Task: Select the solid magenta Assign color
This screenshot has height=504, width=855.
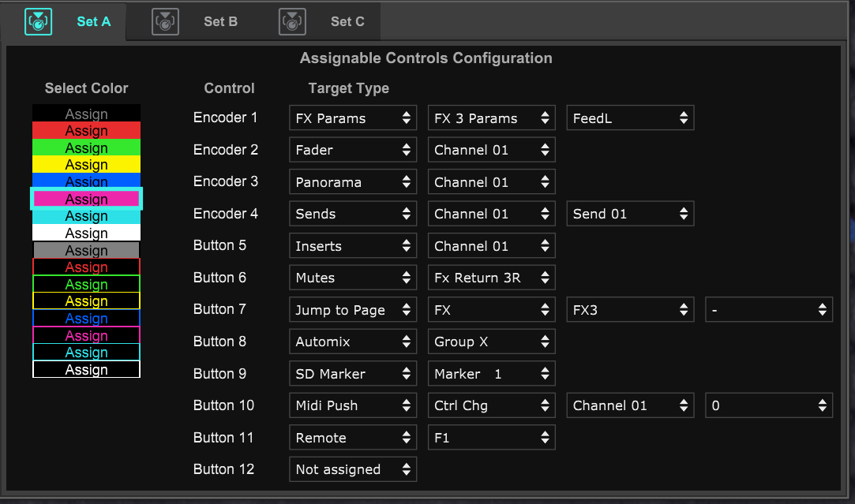Action: pyautogui.click(x=86, y=199)
